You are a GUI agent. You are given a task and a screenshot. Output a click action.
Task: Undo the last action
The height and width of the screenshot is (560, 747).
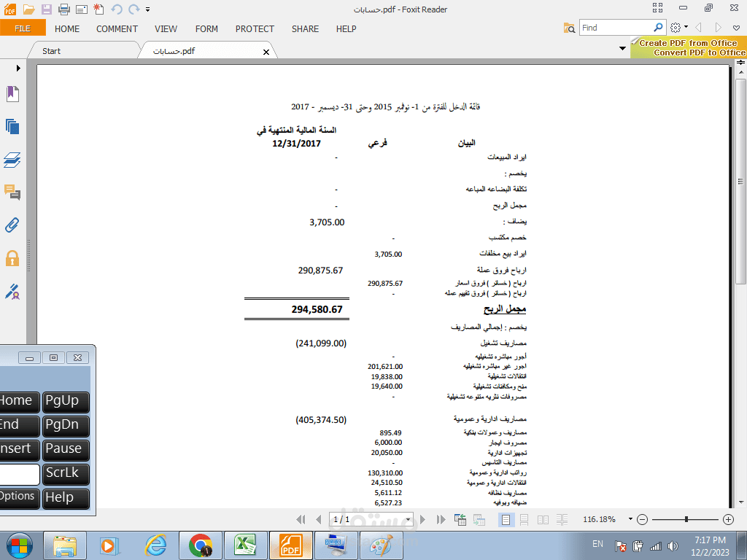116,9
